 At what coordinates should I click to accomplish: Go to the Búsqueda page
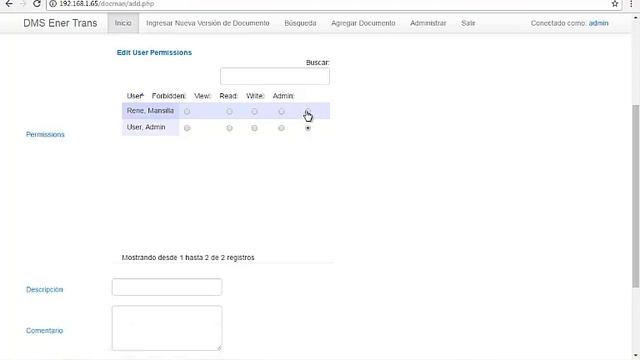point(300,23)
